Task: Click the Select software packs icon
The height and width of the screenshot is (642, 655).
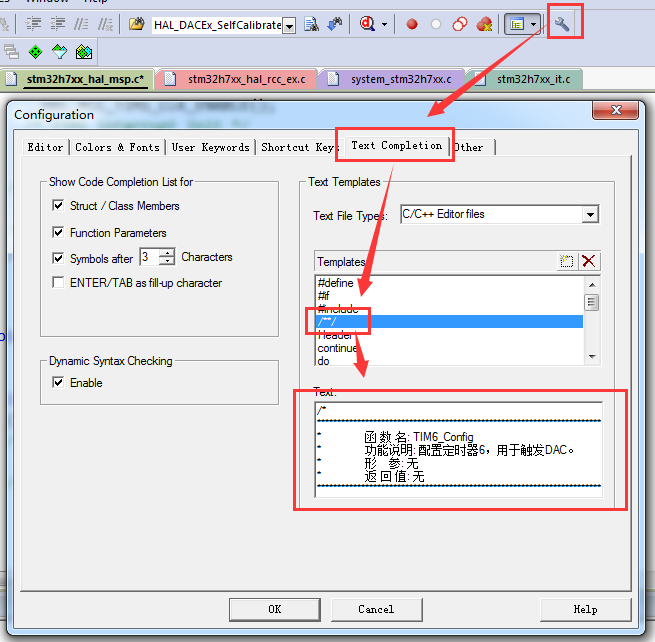Action: (x=60, y=52)
